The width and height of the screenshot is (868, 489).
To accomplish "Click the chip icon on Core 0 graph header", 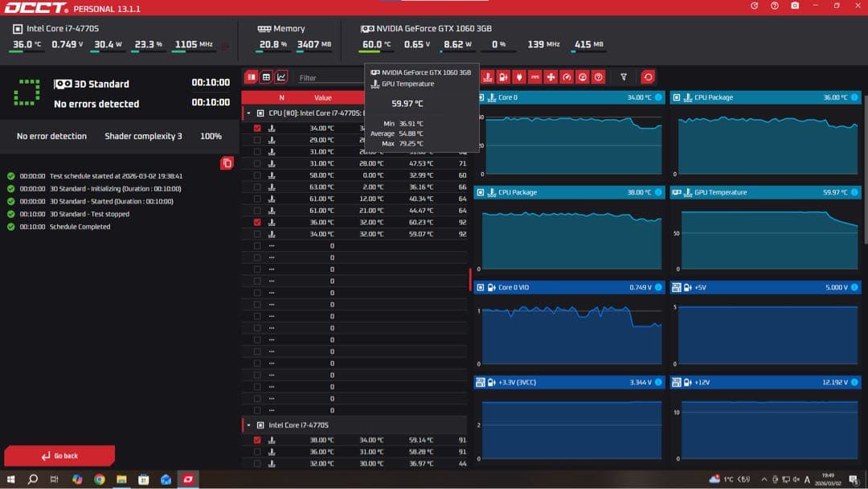I will click(481, 97).
